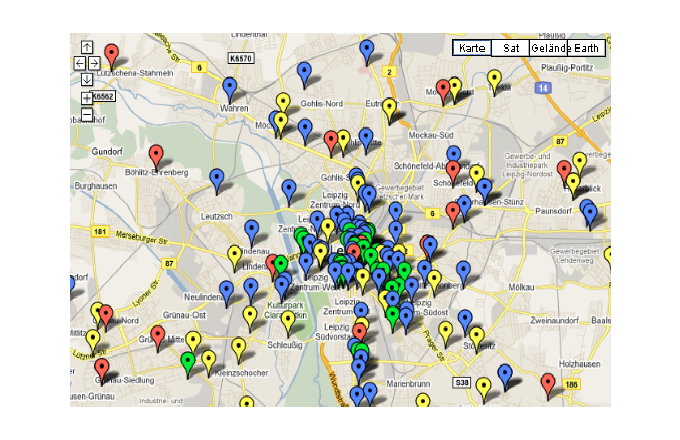Open the yellow pin at Eutritzsch

[x=389, y=108]
